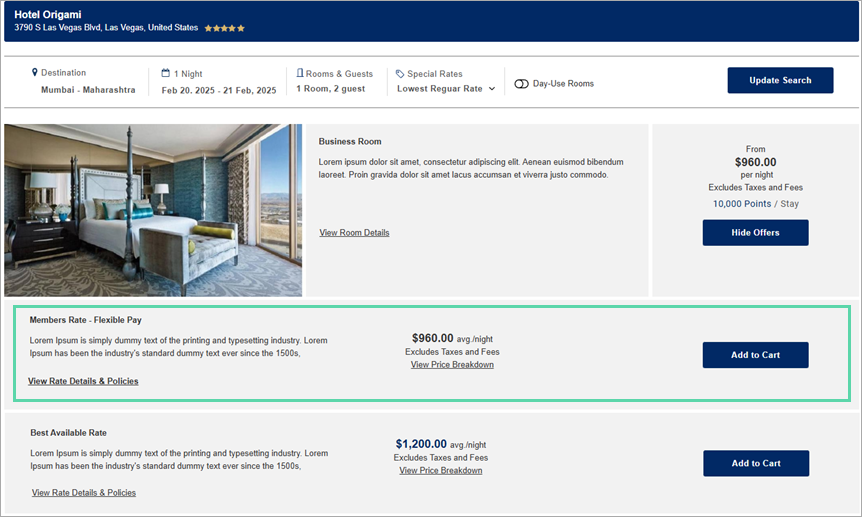Click the $960.00 avg./night price in Members Rate
This screenshot has height=517, width=862.
point(452,338)
